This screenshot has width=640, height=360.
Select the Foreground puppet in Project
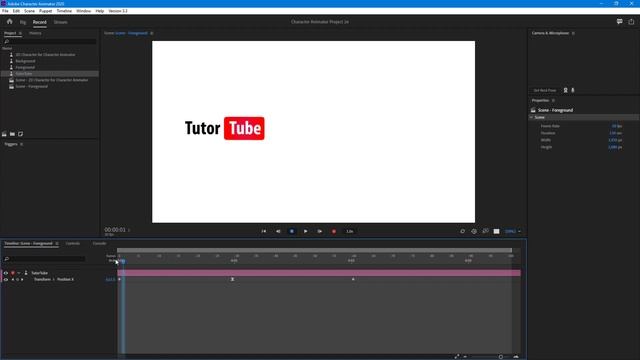25,67
